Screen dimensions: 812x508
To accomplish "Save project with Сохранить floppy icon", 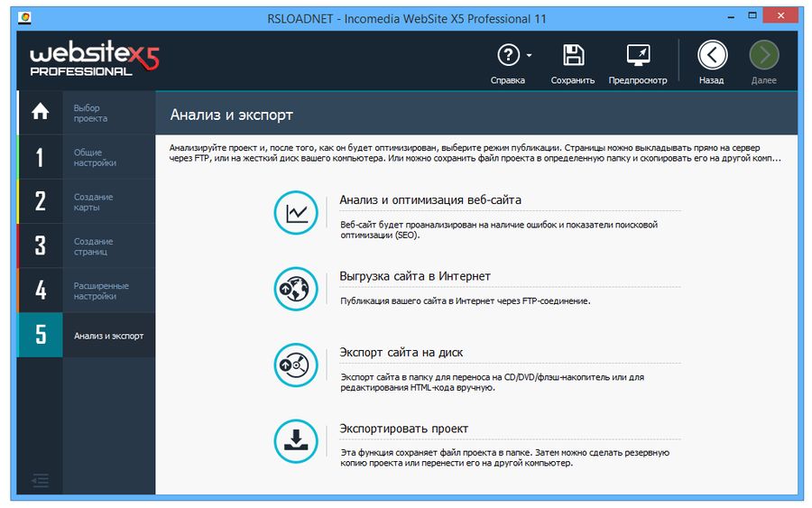I will pos(573,55).
